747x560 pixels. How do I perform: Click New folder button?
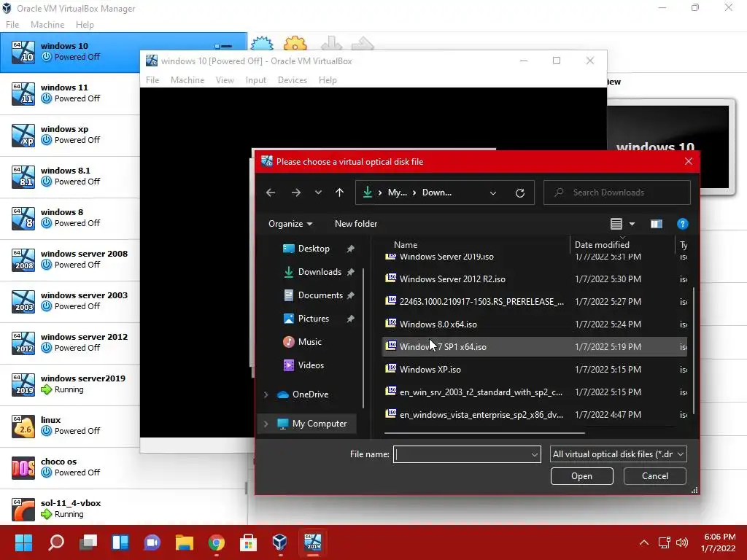point(356,224)
